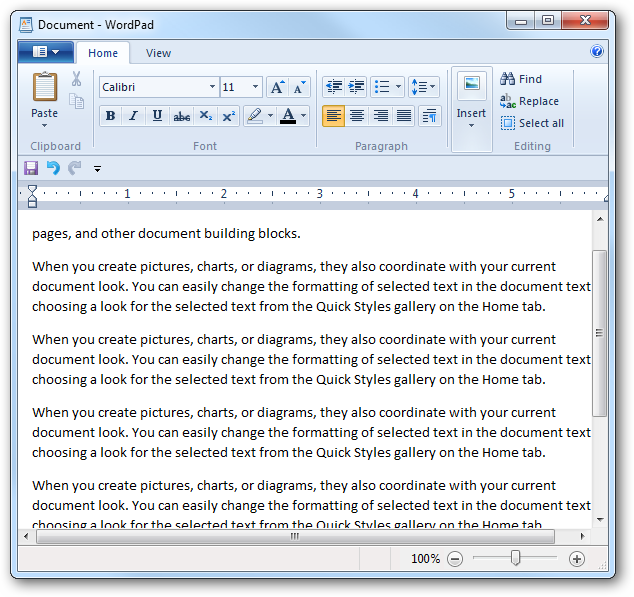Viewport: 634px width, 597px height.
Task: Expand bullet list style dropdown arrow
Action: coord(398,87)
